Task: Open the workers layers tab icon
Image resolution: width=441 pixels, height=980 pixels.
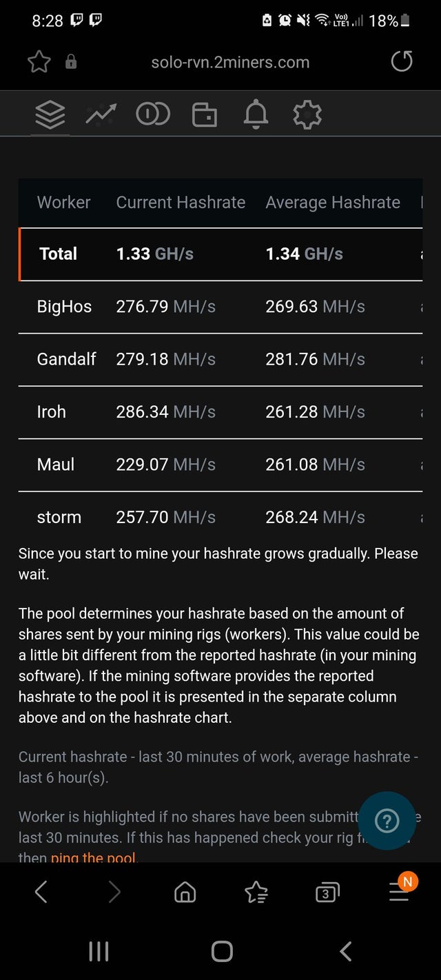Action: 50,114
